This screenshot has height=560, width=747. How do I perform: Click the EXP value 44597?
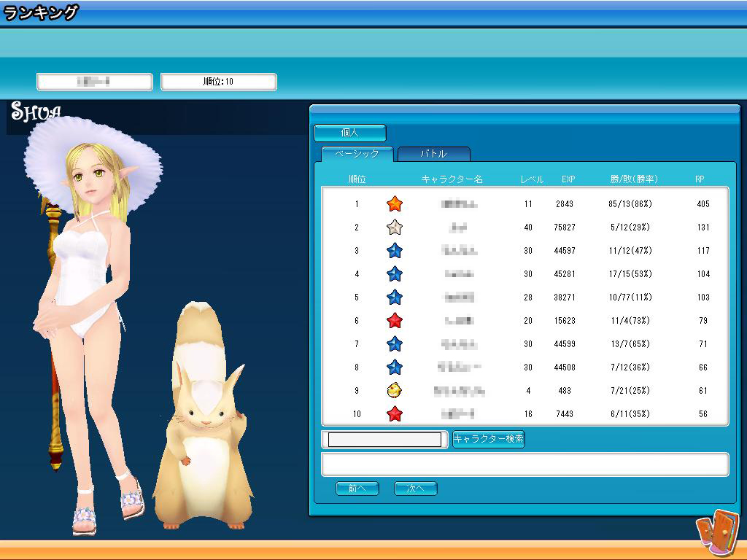[565, 251]
